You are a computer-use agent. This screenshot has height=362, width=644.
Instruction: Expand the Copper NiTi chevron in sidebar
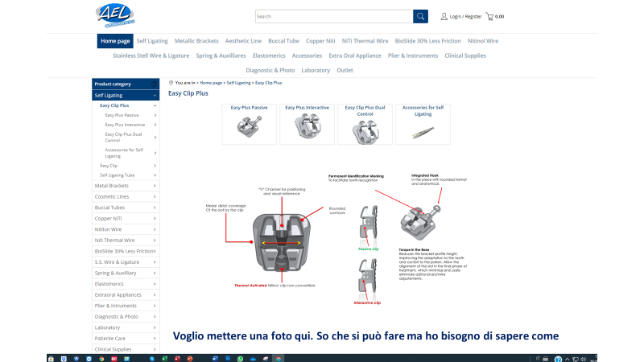[155, 218]
